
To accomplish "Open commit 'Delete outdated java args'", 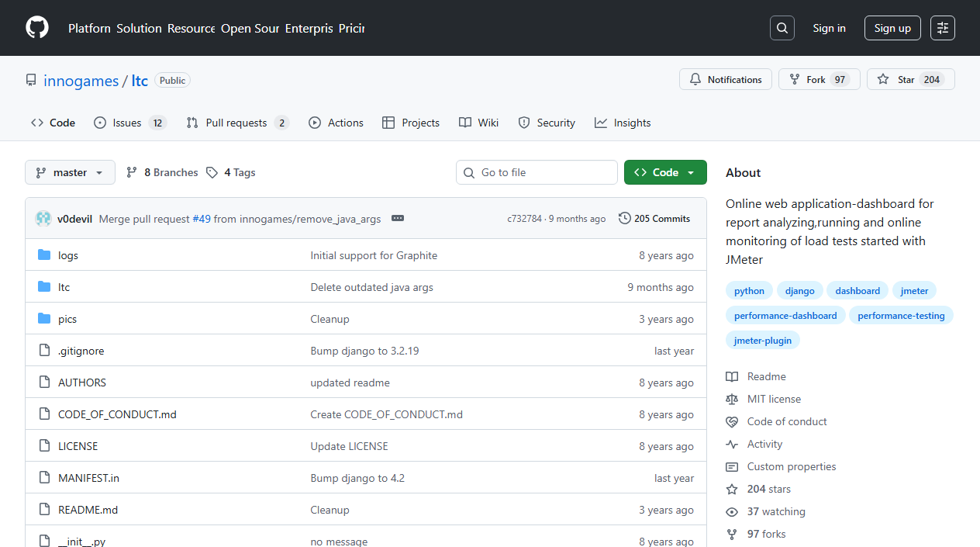I will tap(371, 287).
